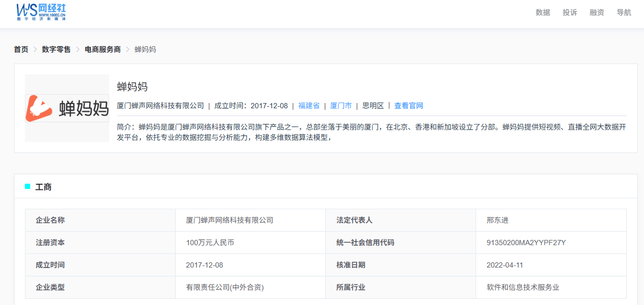Open the 查看官网 official site link
Screen dimensions: 644x305
[x=409, y=106]
